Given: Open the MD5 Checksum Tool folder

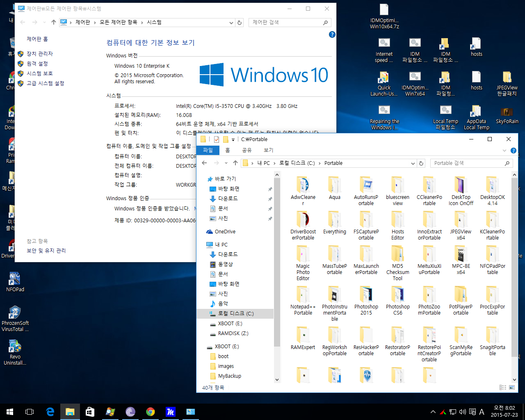Looking at the screenshot, I should tap(397, 263).
